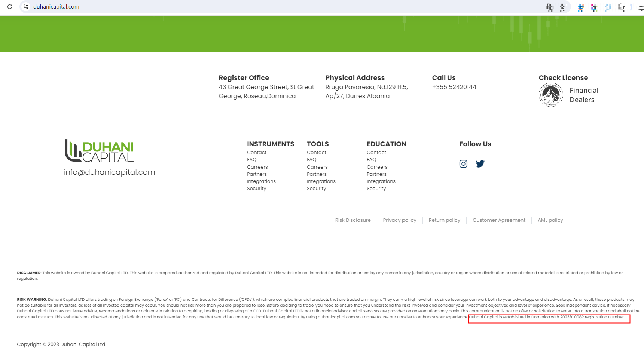
Task: View Careers under EDUCATION
Action: click(377, 167)
